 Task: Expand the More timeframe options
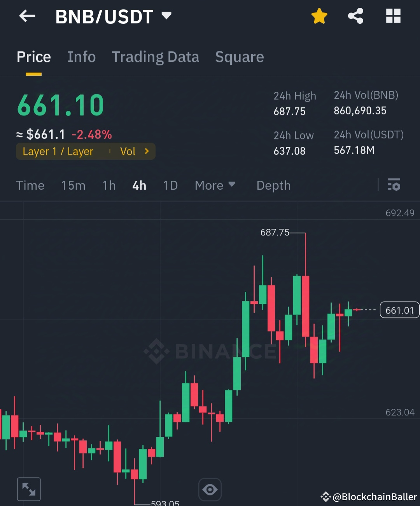(x=215, y=185)
